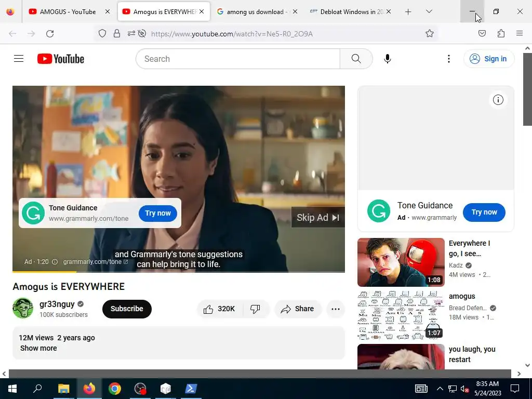This screenshot has height=399, width=532.
Task: Reload the current page
Action: tap(50, 34)
